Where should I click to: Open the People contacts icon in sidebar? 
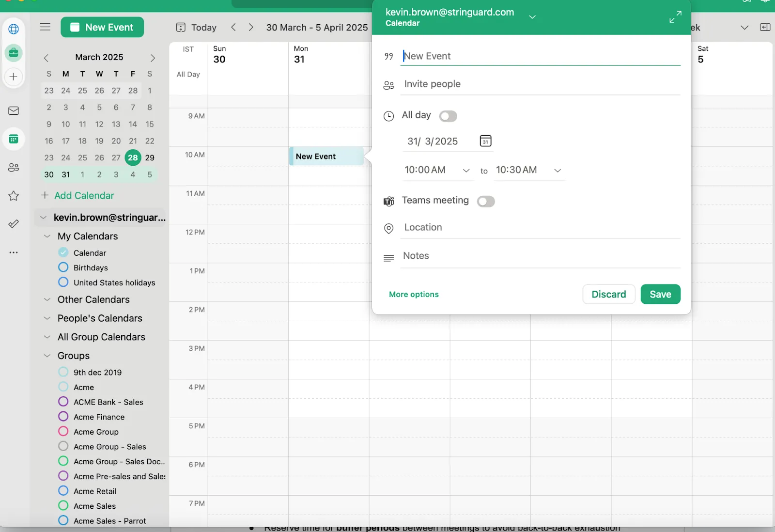coord(14,167)
